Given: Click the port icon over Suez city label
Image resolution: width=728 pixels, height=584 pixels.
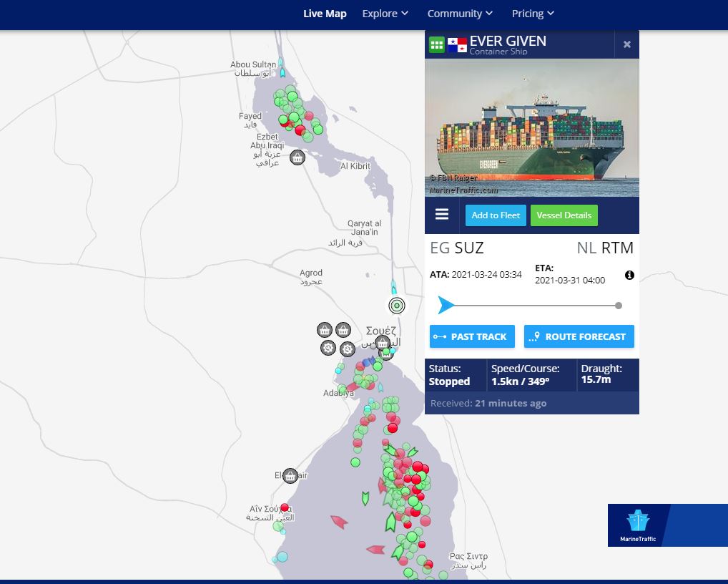Looking at the screenshot, I should (x=382, y=343).
